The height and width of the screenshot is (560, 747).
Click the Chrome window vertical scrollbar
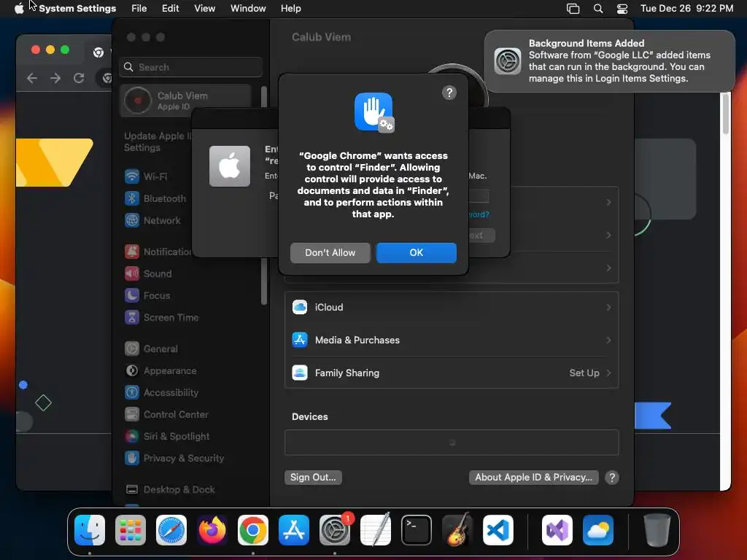click(726, 114)
